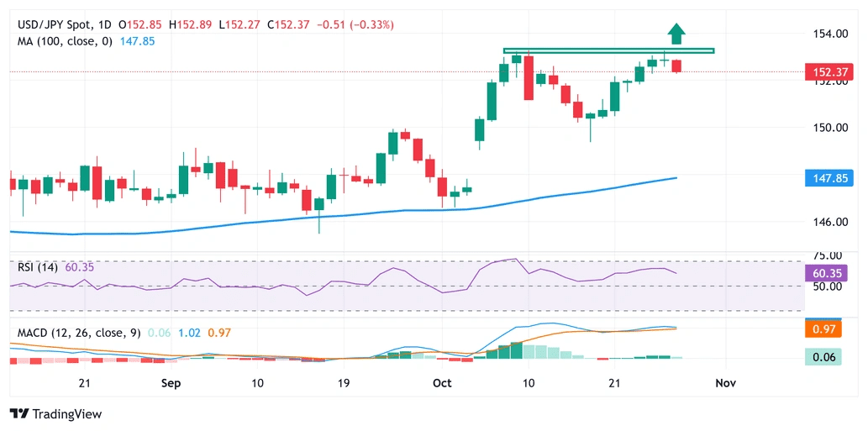Click the RSI (14) indicator legend

39,267
